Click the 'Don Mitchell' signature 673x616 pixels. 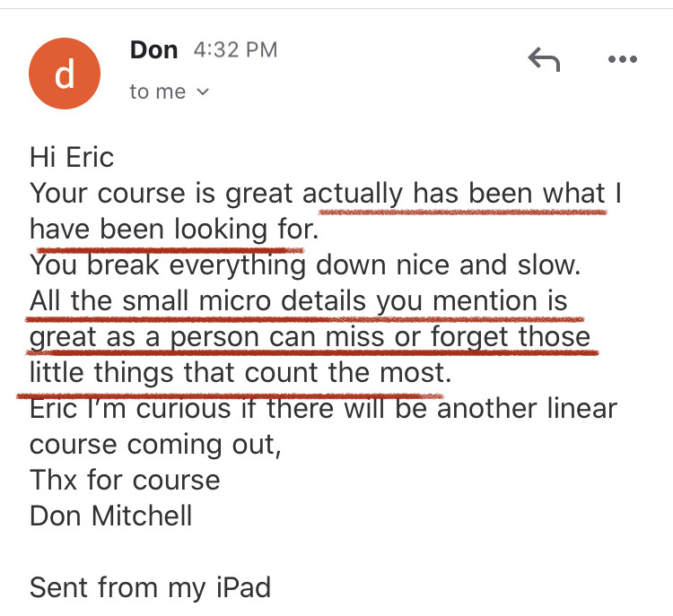(110, 516)
